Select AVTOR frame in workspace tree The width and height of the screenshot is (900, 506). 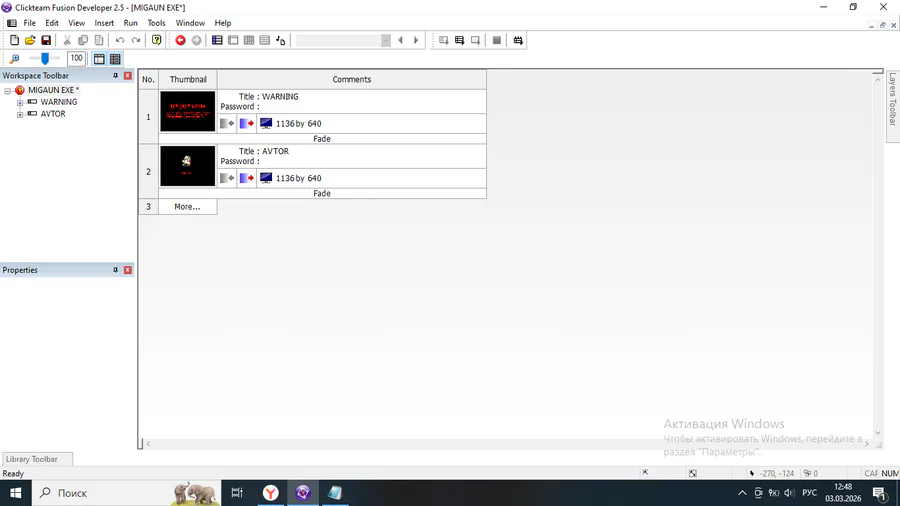53,114
